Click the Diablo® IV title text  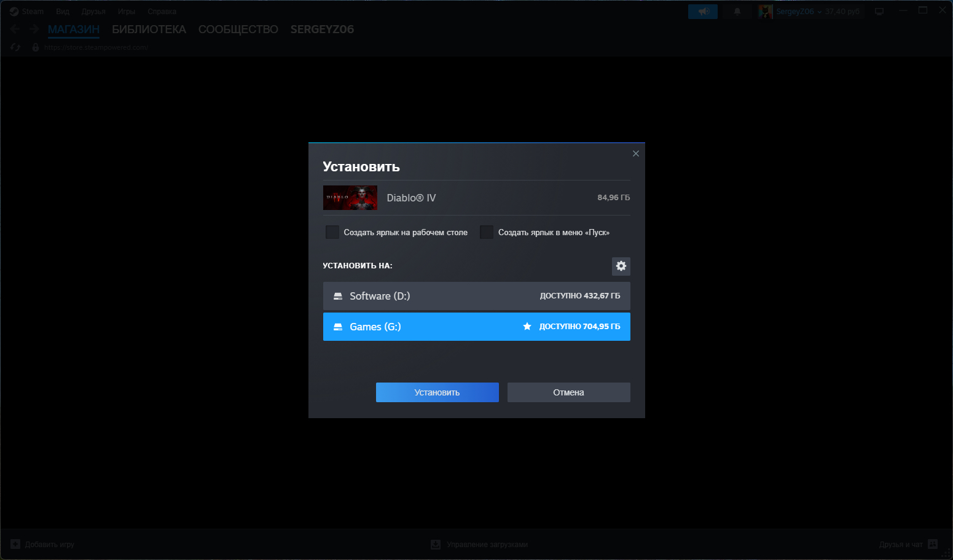[411, 198]
